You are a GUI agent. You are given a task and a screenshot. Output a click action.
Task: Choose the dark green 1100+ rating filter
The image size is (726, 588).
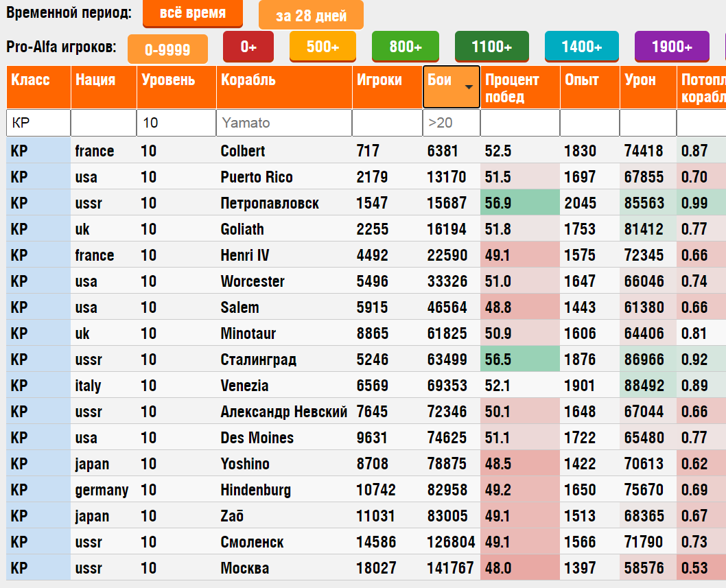[x=491, y=47]
